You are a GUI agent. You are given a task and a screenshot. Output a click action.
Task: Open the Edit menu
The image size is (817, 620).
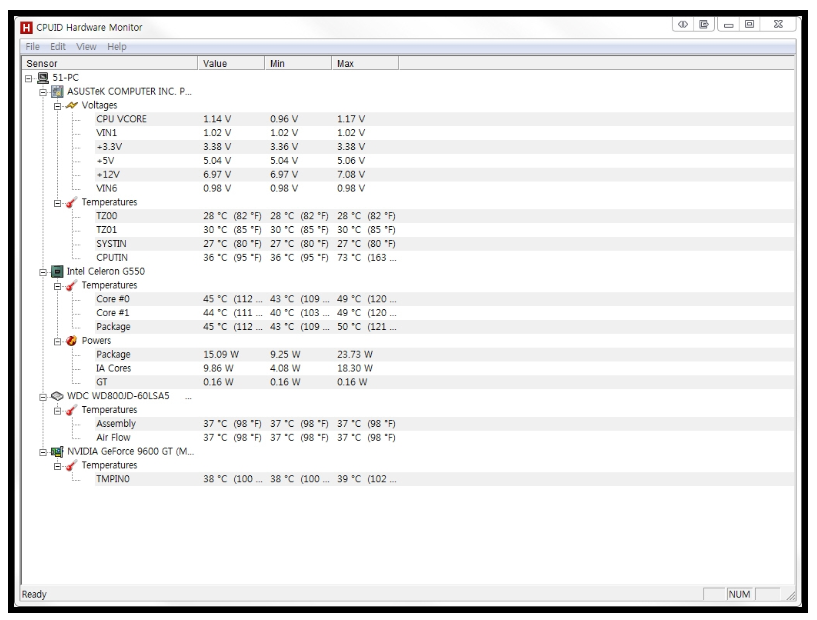[x=58, y=47]
